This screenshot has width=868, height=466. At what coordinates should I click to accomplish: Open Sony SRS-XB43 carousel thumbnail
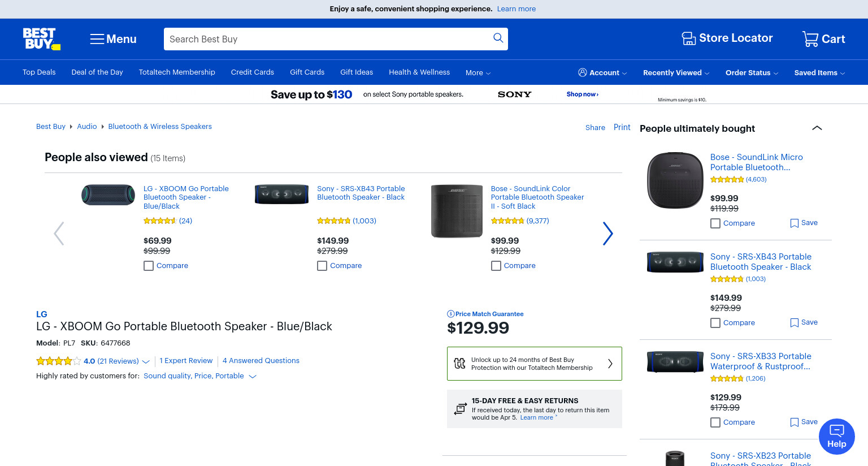point(282,194)
